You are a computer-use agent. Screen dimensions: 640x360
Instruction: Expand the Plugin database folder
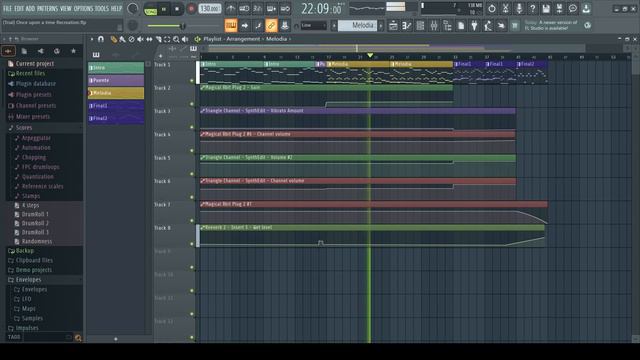[x=36, y=84]
